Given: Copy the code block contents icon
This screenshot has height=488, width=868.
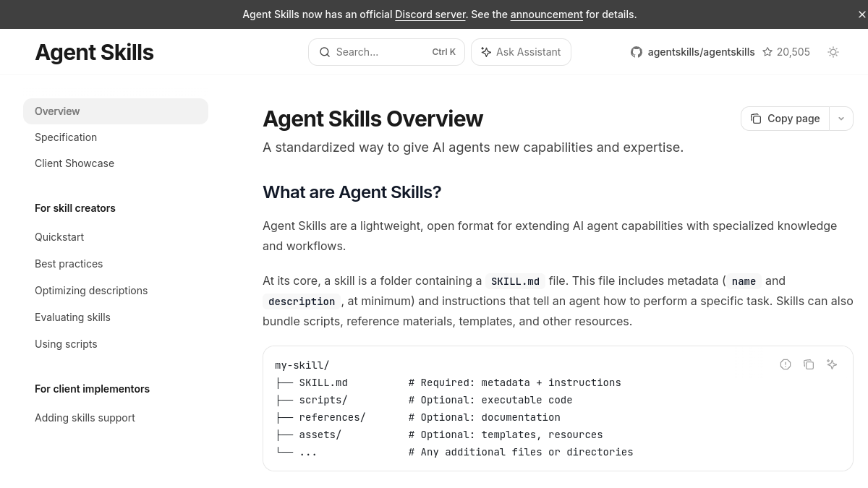Looking at the screenshot, I should pos(809,364).
